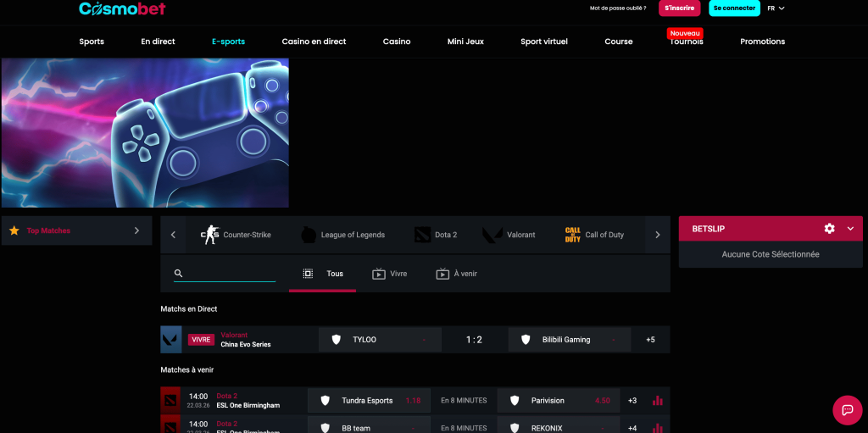Open Mini Jeux section

(465, 42)
